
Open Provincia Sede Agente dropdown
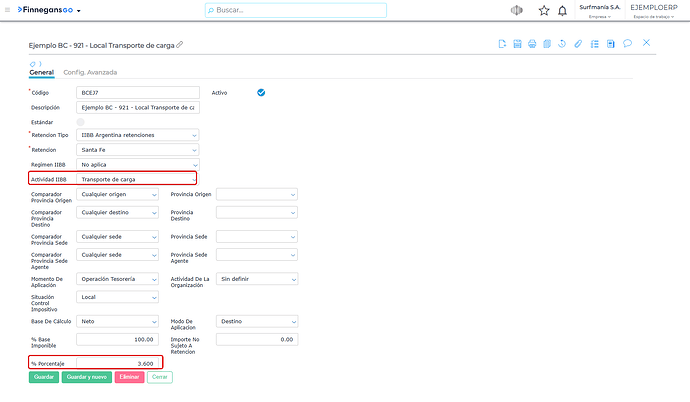click(257, 255)
